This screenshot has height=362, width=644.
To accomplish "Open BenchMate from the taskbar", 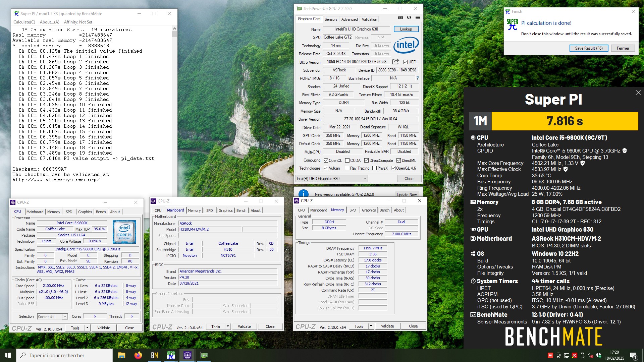I will (x=154, y=355).
